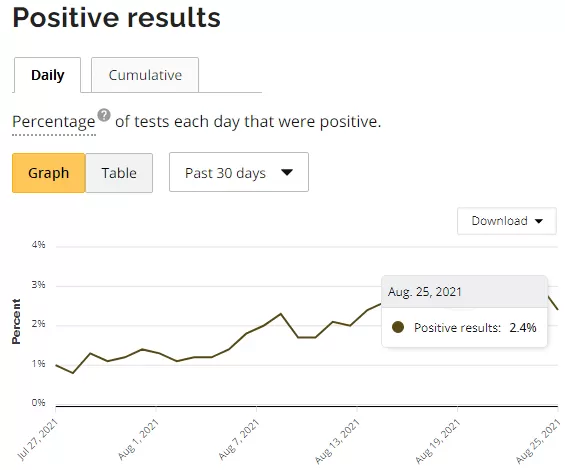Viewport: 565px width, 470px height.
Task: Click the Positive results heading
Action: [x=116, y=17]
